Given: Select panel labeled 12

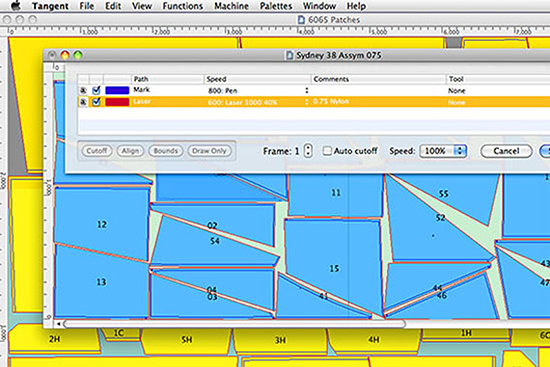Looking at the screenshot, I should 102,224.
